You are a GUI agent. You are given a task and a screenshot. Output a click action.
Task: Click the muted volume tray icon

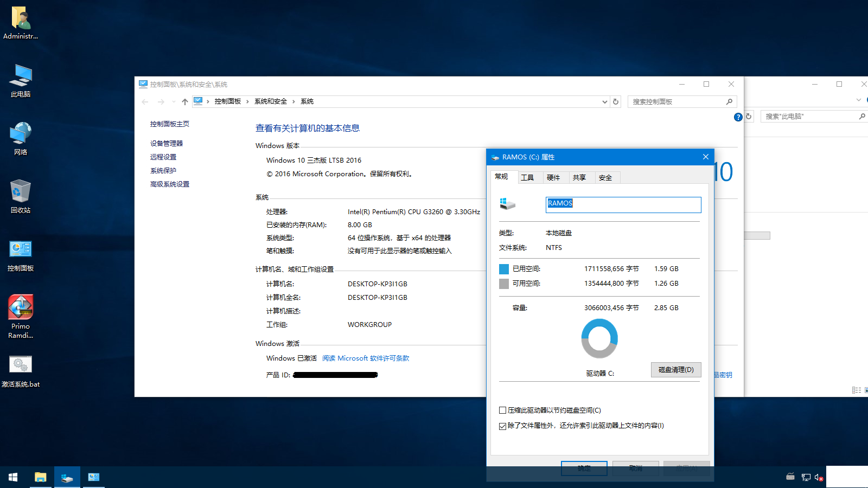(x=819, y=478)
